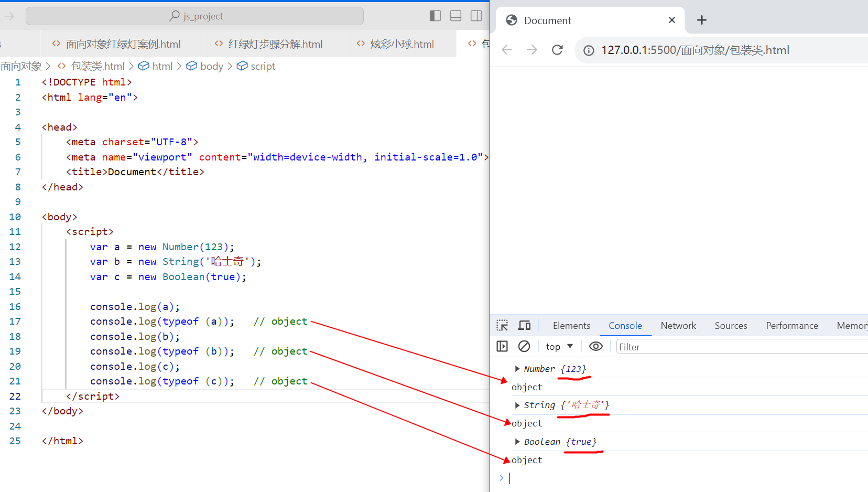The height and width of the screenshot is (492, 868).
Task: Open the Performance DevTools tab
Action: click(792, 326)
